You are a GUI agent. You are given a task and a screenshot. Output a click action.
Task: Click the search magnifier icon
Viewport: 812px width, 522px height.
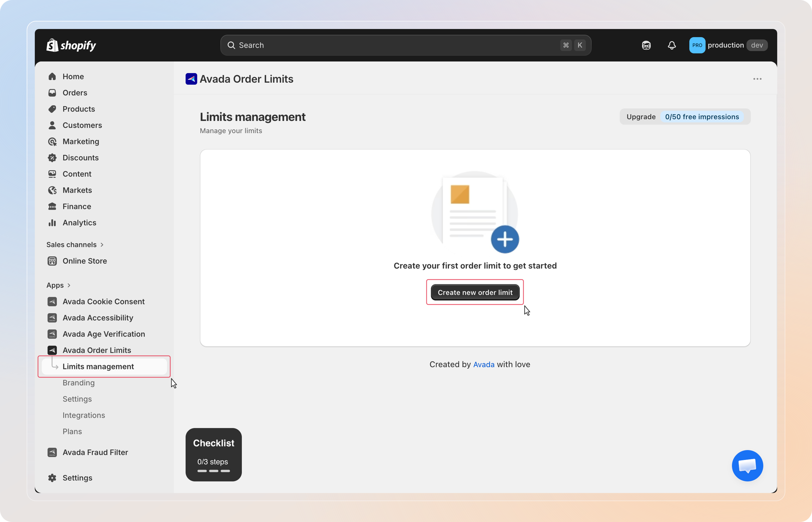point(231,45)
